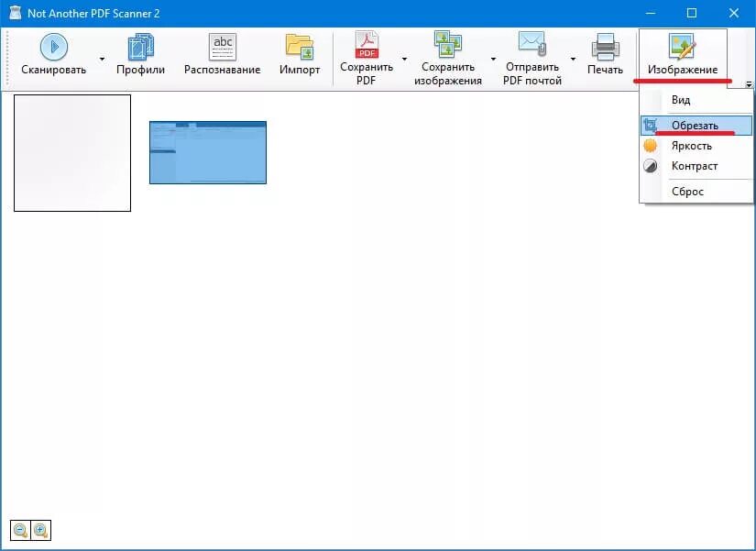Expand the Сканировать dropdown arrow

click(x=103, y=59)
